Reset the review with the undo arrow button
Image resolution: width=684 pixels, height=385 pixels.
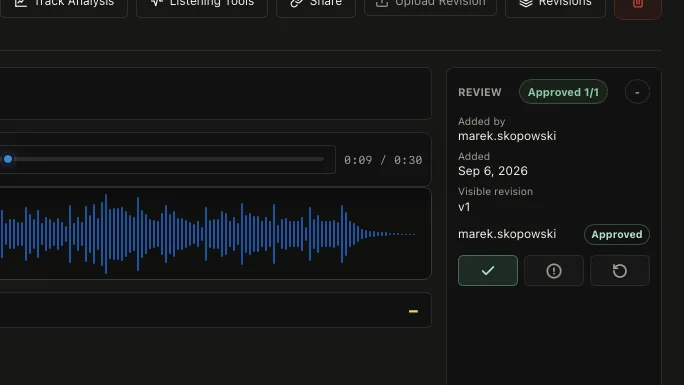pos(619,271)
